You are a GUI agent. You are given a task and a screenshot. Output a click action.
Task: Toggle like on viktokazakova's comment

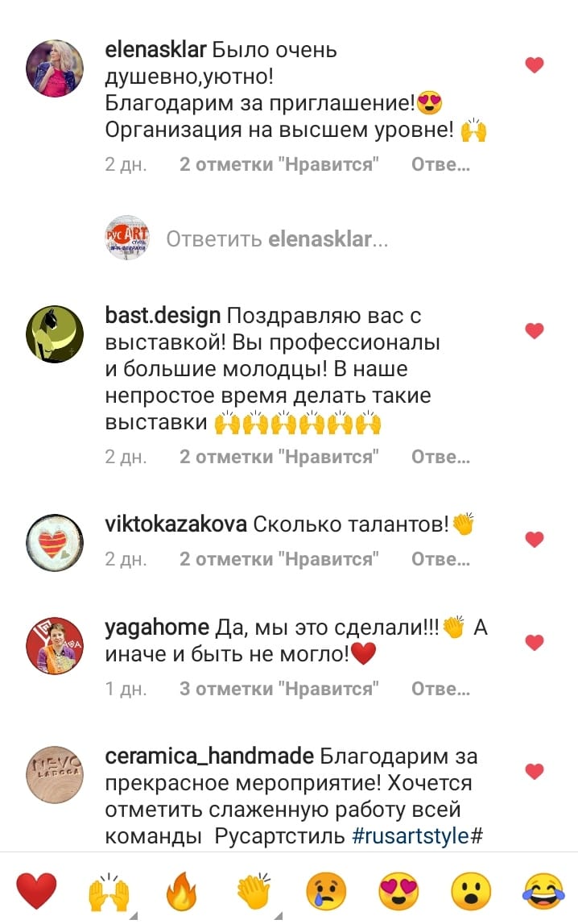click(x=535, y=539)
